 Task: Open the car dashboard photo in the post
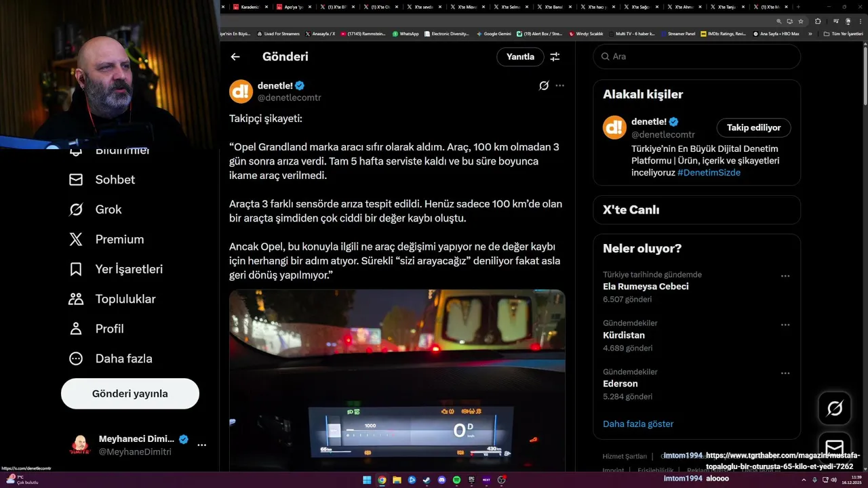pos(397,380)
